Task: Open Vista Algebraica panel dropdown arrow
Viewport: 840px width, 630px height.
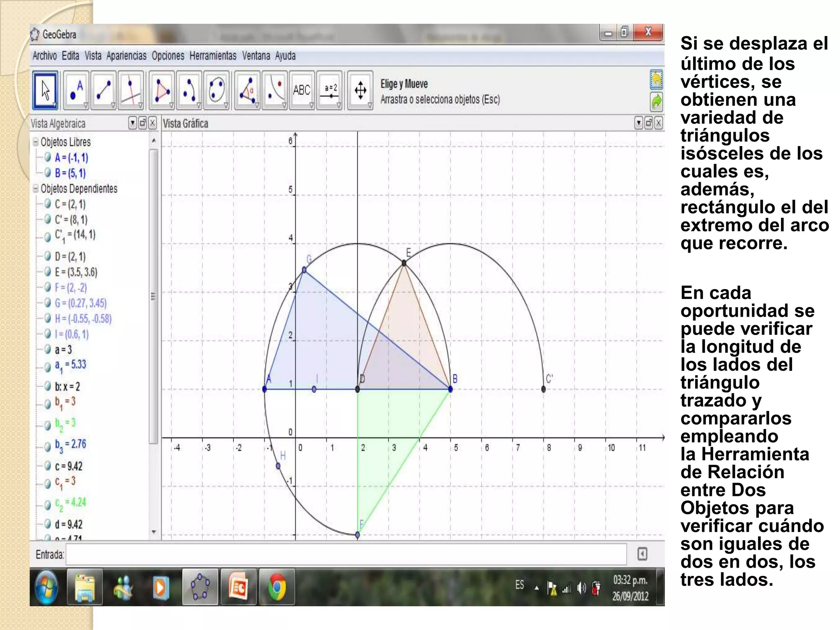Action: tap(132, 123)
